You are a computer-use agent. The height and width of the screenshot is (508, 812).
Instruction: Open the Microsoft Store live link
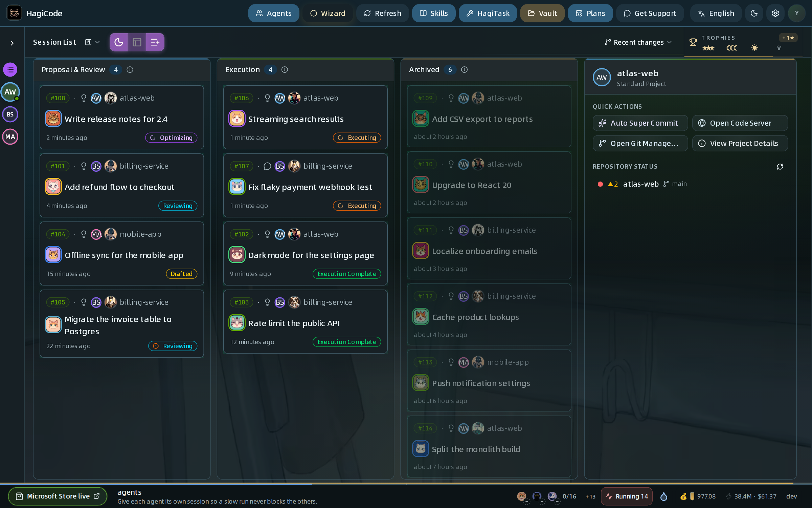point(58,496)
